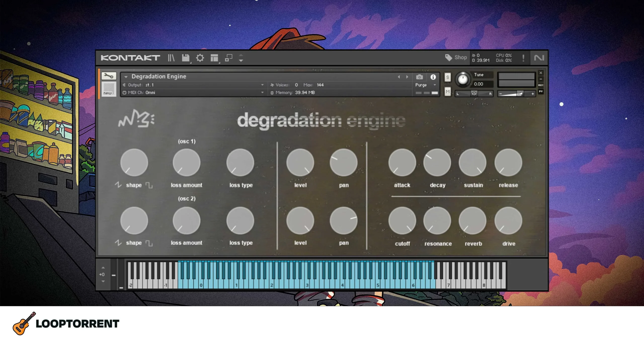The height and width of the screenshot is (341, 644).
Task: Click osc 2 loss type knob
Action: click(x=240, y=221)
